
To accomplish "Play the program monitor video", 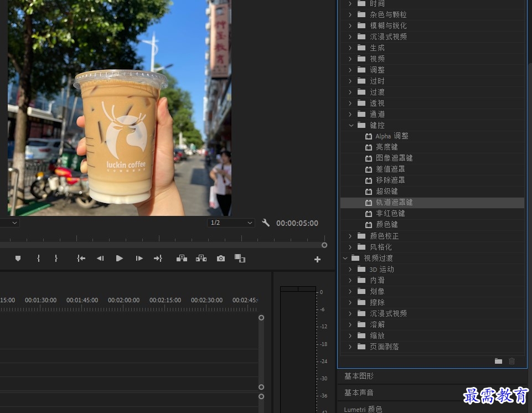I will point(120,259).
